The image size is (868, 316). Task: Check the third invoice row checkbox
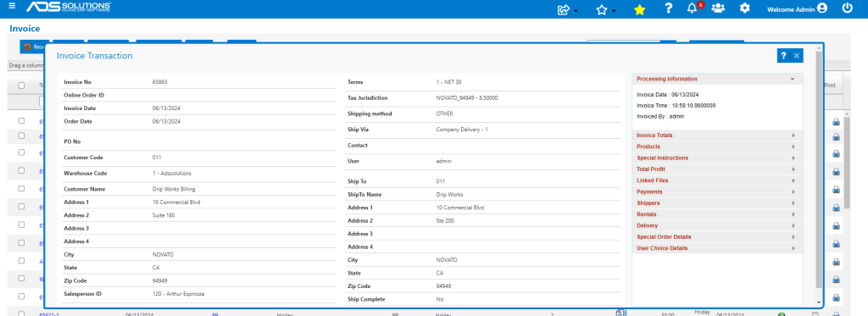click(21, 152)
